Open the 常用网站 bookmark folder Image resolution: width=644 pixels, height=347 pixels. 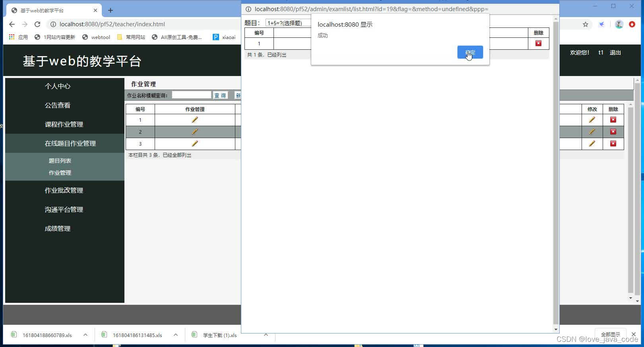coord(131,37)
